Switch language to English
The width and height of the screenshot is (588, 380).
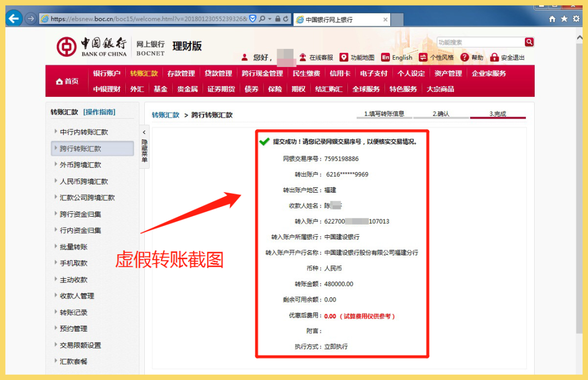pos(397,57)
